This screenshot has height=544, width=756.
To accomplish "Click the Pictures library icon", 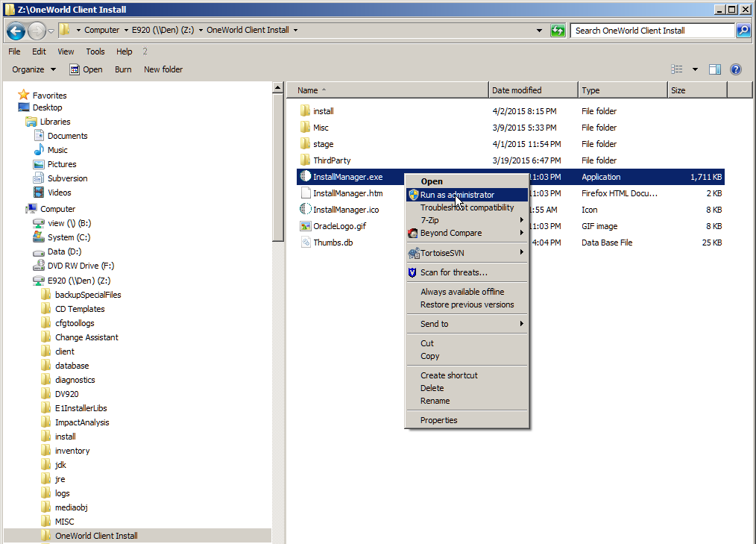I will pos(39,164).
